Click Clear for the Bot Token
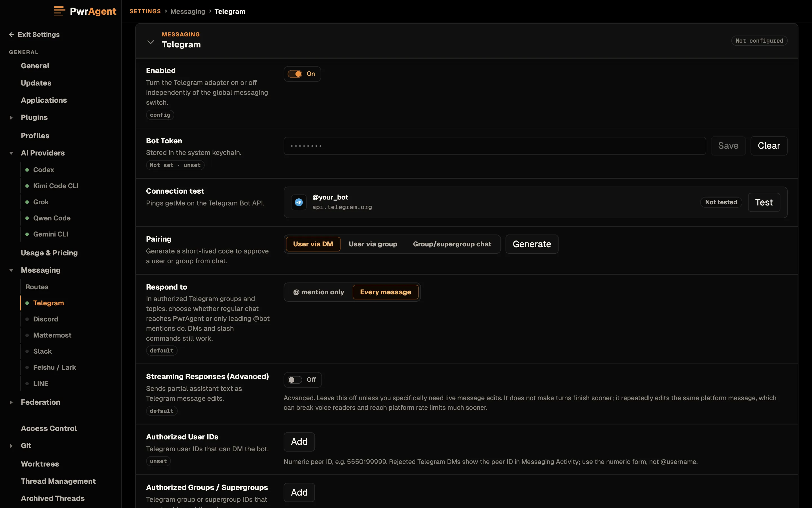 pyautogui.click(x=769, y=146)
